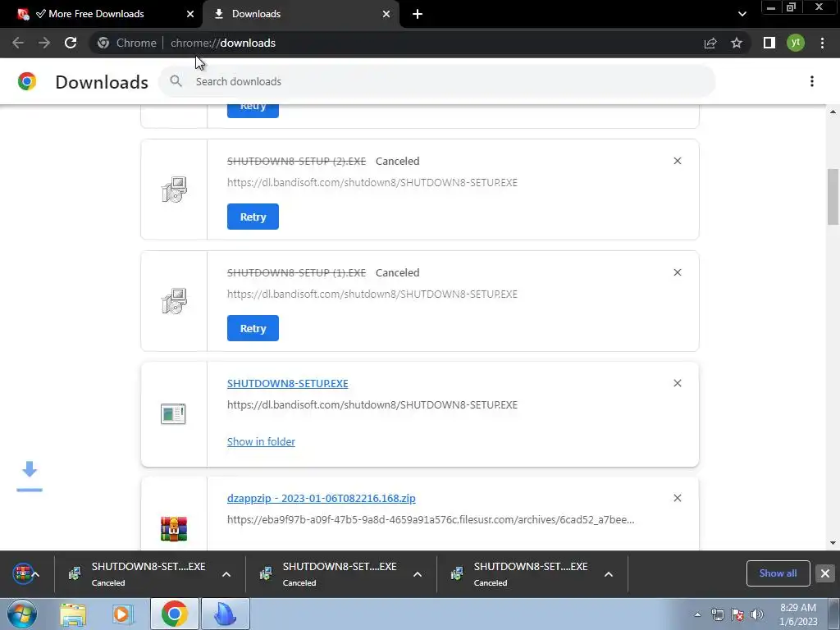Click the blue download arrow indicator
The width and height of the screenshot is (840, 630).
(x=30, y=476)
